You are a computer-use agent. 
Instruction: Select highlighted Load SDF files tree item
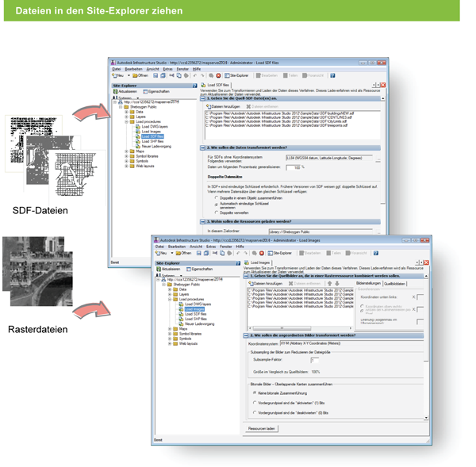point(152,136)
